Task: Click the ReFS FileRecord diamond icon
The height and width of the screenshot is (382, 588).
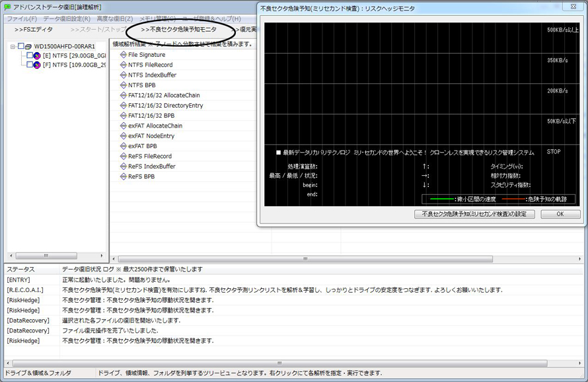Action: [x=124, y=156]
